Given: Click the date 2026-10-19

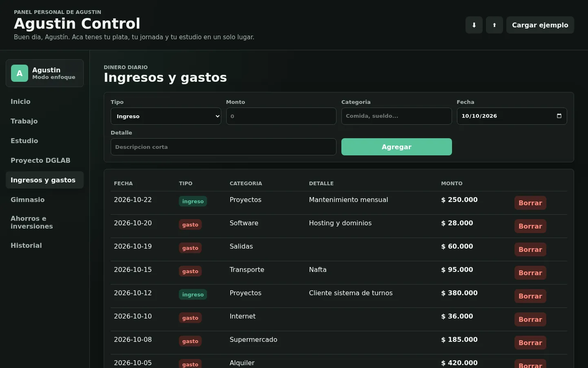Looking at the screenshot, I should pos(133,246).
